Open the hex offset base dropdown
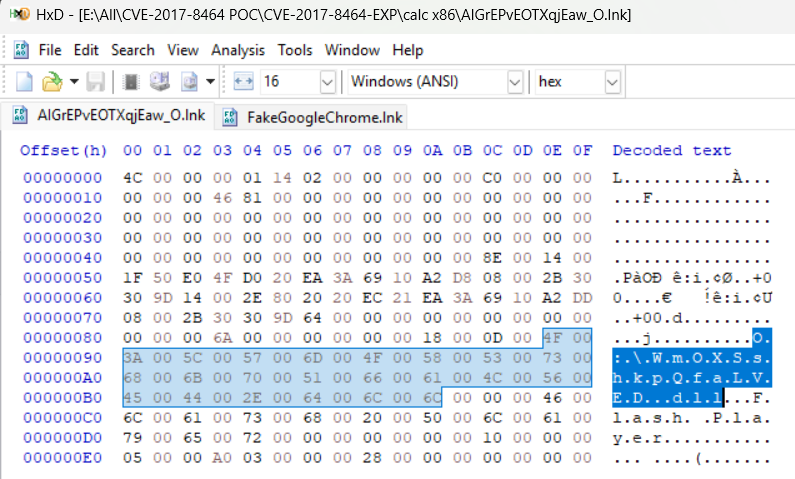The image size is (795, 479). (x=612, y=82)
